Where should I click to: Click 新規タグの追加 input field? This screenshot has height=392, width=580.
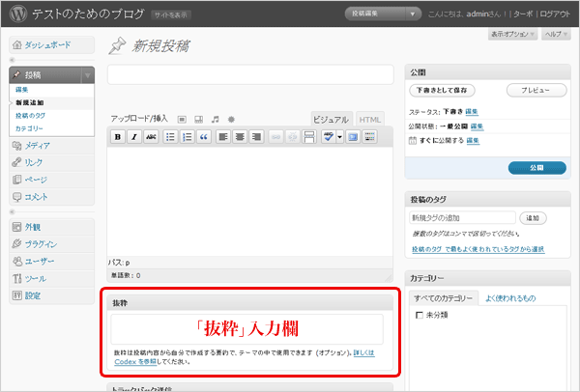click(x=462, y=218)
